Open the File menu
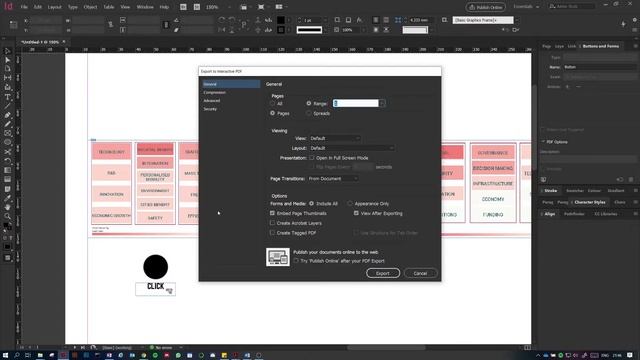This screenshot has width=640, height=360. tap(24, 7)
